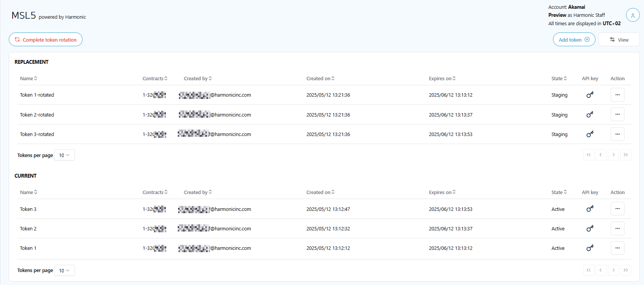The width and height of the screenshot is (644, 285).
Task: Sort replacement tokens by Name
Action: [29, 78]
